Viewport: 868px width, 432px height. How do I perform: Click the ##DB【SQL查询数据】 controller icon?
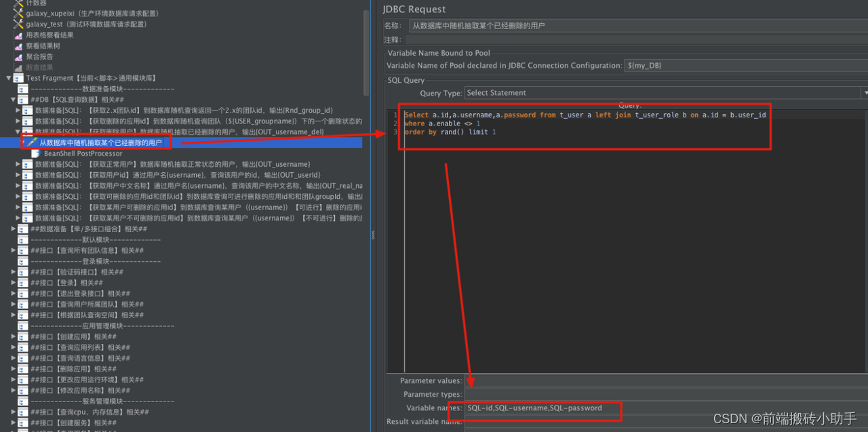pos(23,100)
